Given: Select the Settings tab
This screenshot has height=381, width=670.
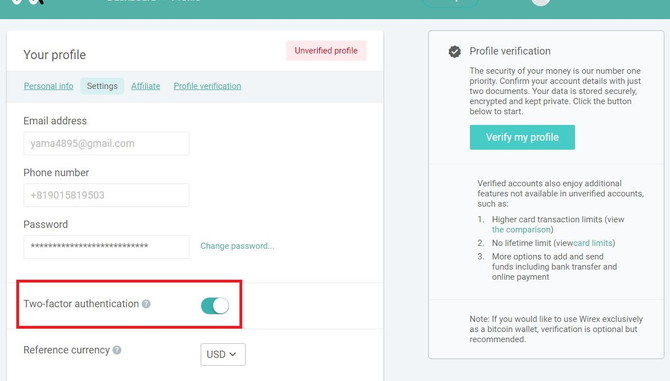Looking at the screenshot, I should coord(102,86).
